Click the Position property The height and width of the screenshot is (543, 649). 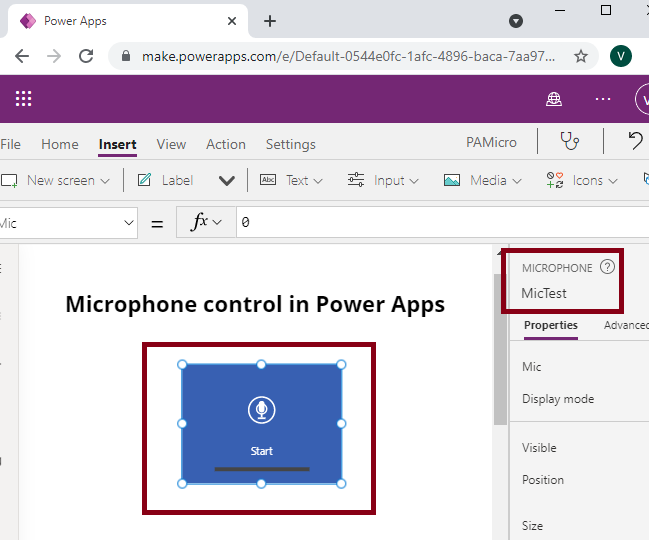[x=543, y=480]
